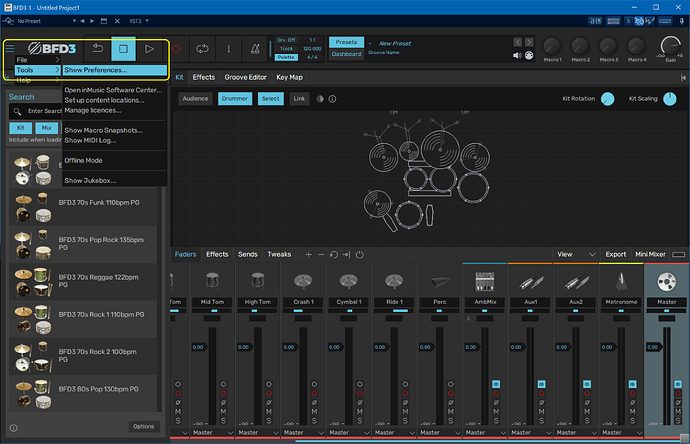Go to next preset arrow
This screenshot has height=444, width=690.
point(529,42)
